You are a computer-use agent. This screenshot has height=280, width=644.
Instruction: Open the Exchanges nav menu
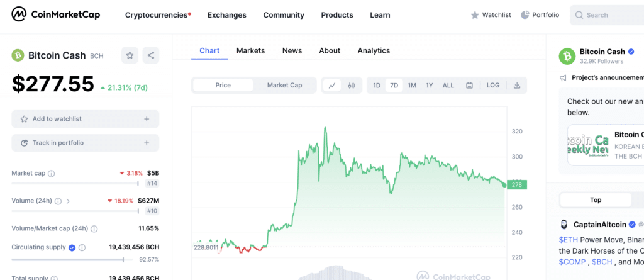(226, 15)
